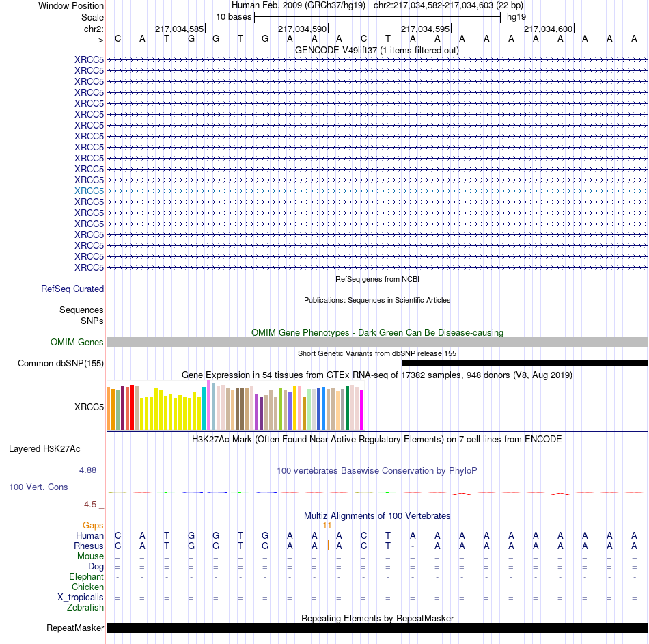
Task: Click the X_tropicalis alignment row label
Action: point(81,598)
